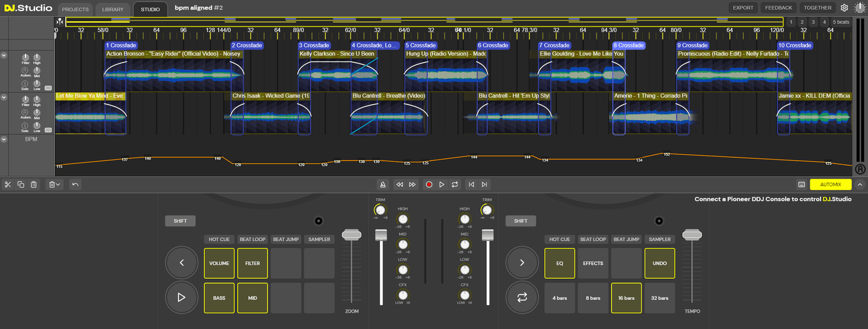
Task: Select the STUDIO tab
Action: point(150,9)
